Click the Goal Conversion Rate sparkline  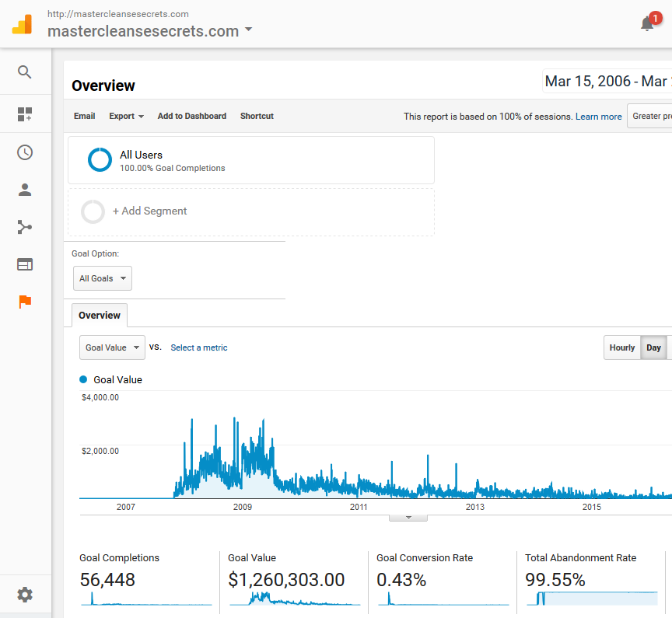click(x=443, y=599)
